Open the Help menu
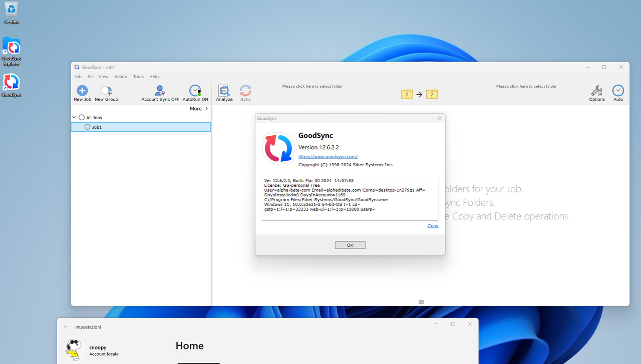The image size is (641, 364). [154, 77]
